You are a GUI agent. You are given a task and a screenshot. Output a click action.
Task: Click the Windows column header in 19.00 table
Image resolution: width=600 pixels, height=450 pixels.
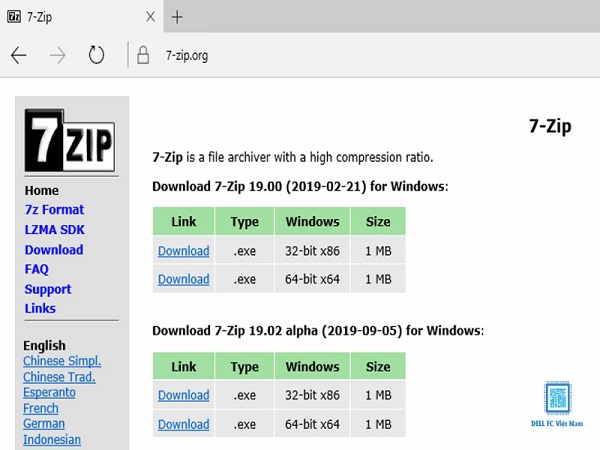(312, 222)
